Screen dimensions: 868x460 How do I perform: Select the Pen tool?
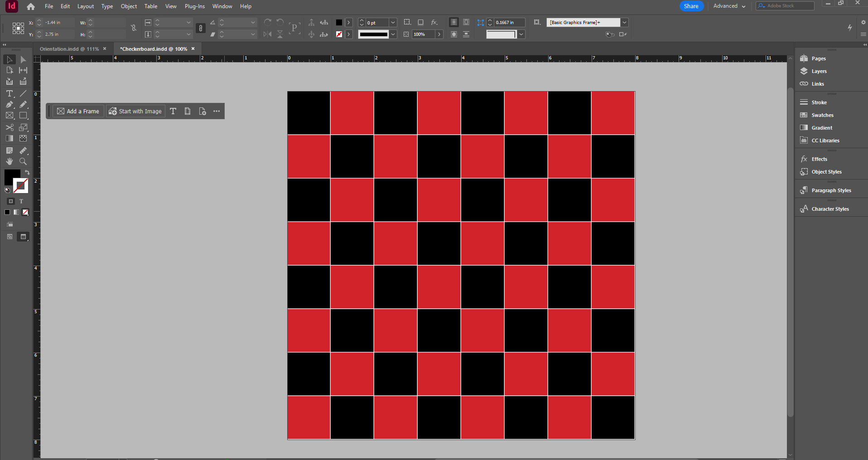pyautogui.click(x=9, y=105)
